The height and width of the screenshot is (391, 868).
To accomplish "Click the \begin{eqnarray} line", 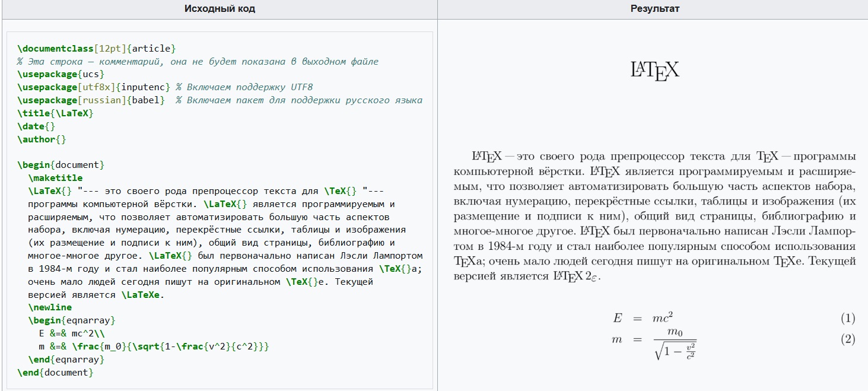I will [x=72, y=320].
